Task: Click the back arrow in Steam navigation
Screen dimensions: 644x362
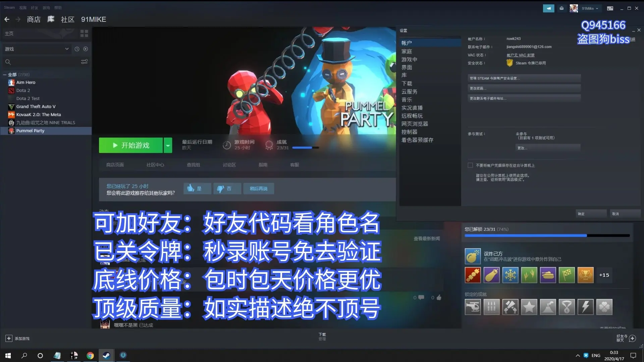Action: [7, 19]
